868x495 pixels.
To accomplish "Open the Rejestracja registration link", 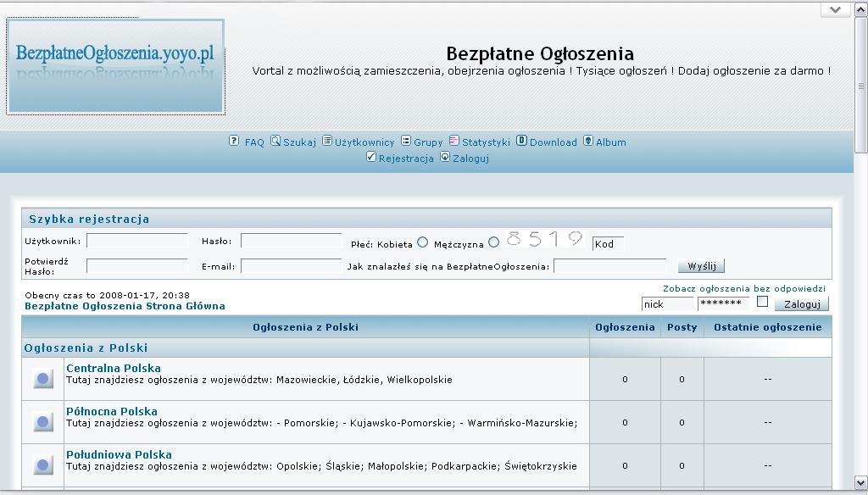I will [406, 159].
